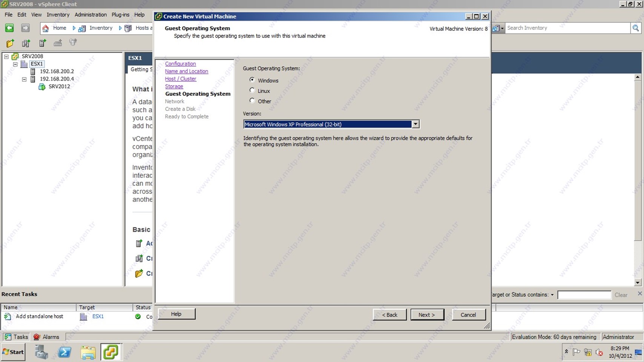The image size is (644, 362).
Task: Click the vSphere Client taskbar icon
Action: click(x=111, y=352)
